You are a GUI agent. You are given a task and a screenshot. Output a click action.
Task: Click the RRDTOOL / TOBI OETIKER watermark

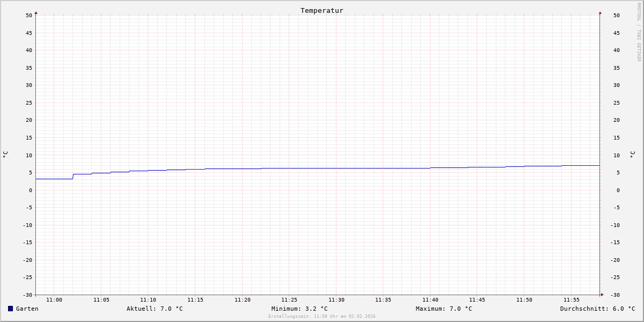click(x=639, y=32)
